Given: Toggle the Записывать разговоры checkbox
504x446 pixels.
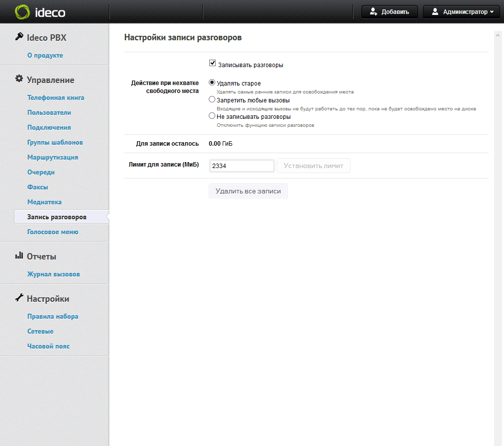Looking at the screenshot, I should coord(212,63).
